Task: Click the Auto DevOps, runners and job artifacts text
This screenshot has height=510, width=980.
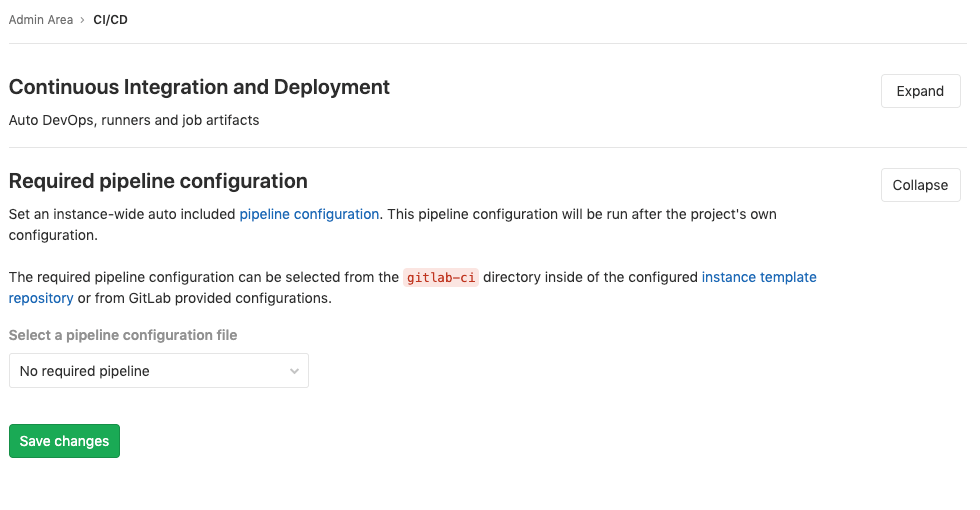Action: [134, 120]
